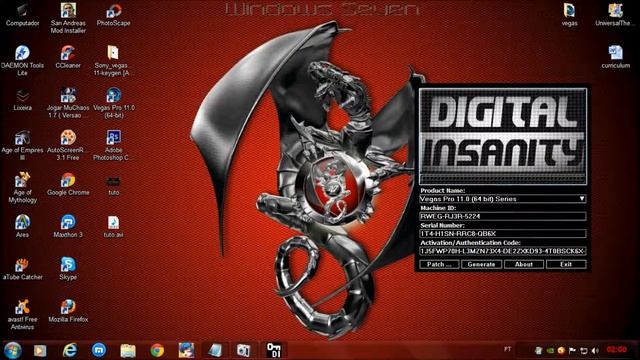This screenshot has height=360, width=640.
Task: Select the vegas file icon
Action: point(569,15)
